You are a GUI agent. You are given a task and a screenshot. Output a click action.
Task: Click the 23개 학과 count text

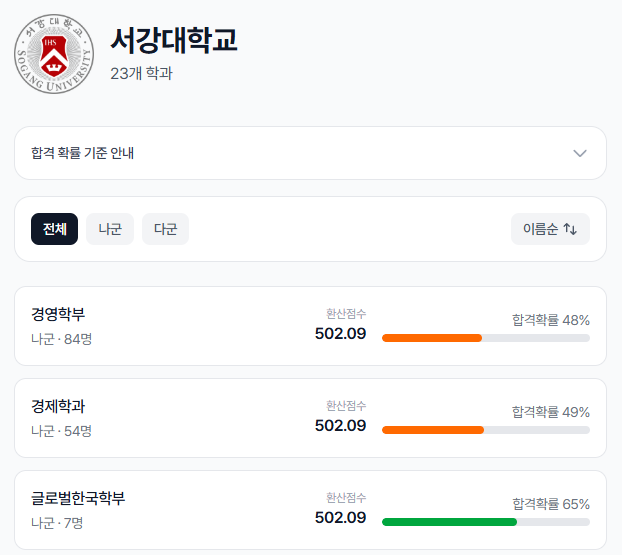141,73
